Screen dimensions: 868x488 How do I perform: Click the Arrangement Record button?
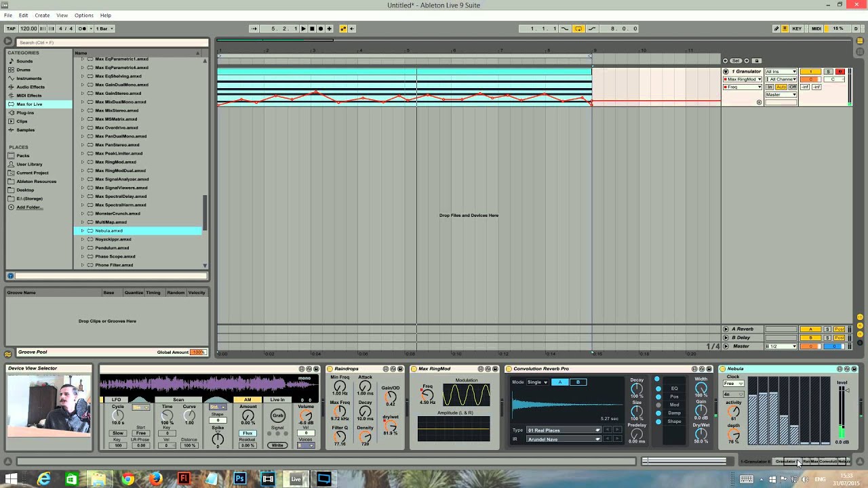pos(321,28)
